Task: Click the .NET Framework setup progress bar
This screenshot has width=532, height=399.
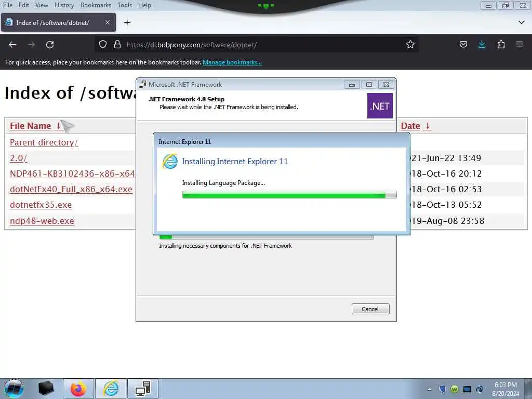Action: click(267, 237)
